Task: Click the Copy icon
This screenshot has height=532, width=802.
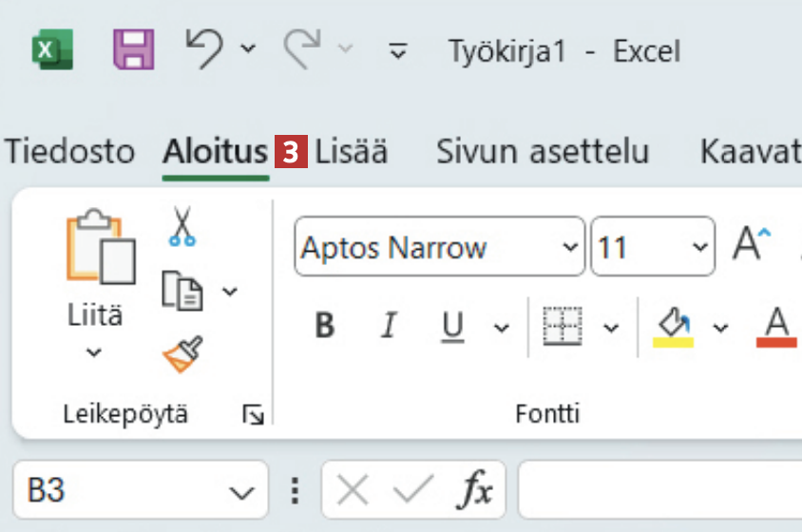Action: point(181,291)
